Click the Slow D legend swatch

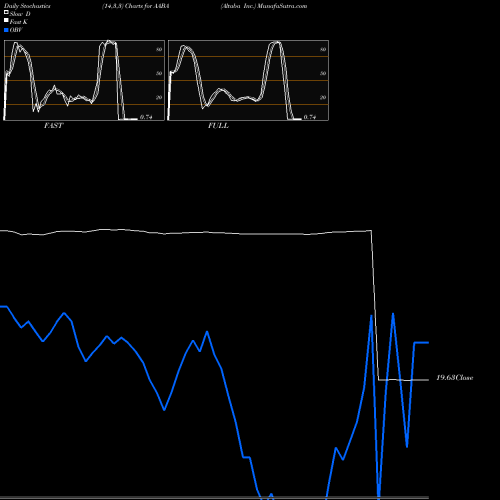[x=6, y=12]
